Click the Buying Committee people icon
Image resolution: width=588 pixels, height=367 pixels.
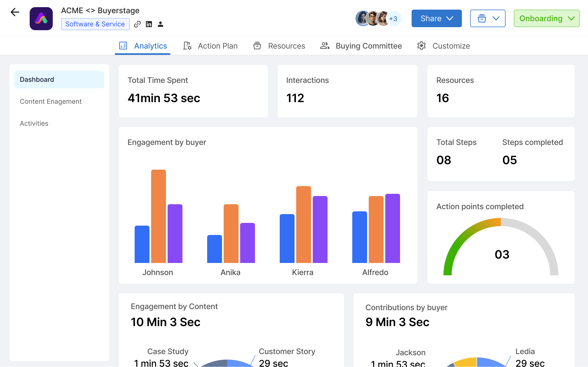[x=324, y=46]
